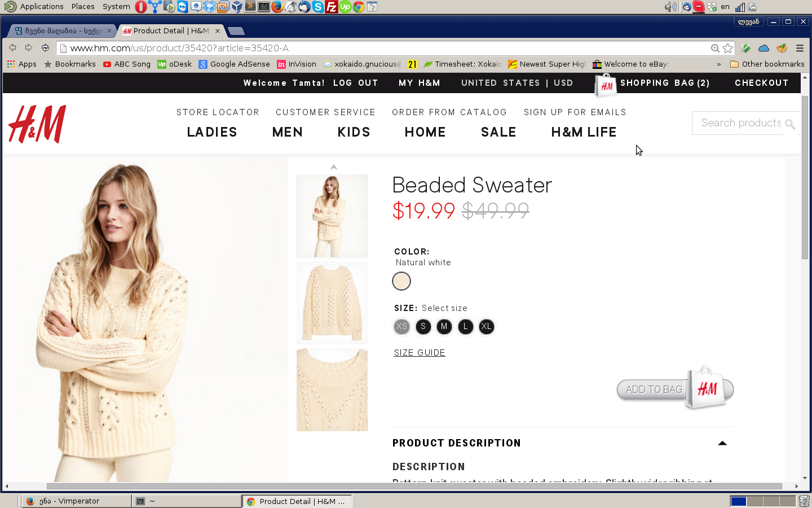Open the System menu

[116, 7]
